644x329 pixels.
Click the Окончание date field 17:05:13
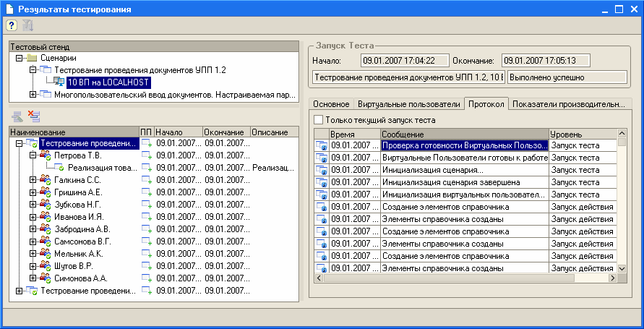click(x=546, y=61)
